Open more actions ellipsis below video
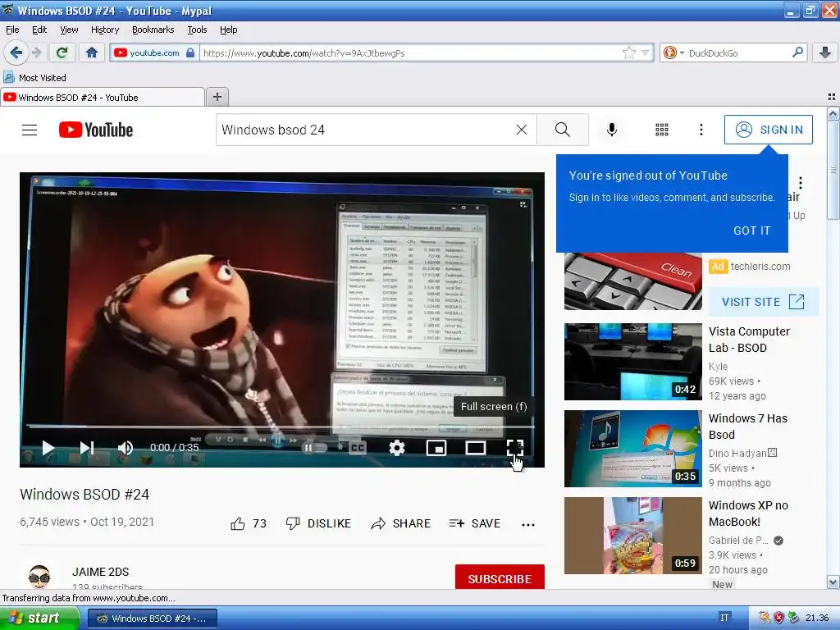 528,524
